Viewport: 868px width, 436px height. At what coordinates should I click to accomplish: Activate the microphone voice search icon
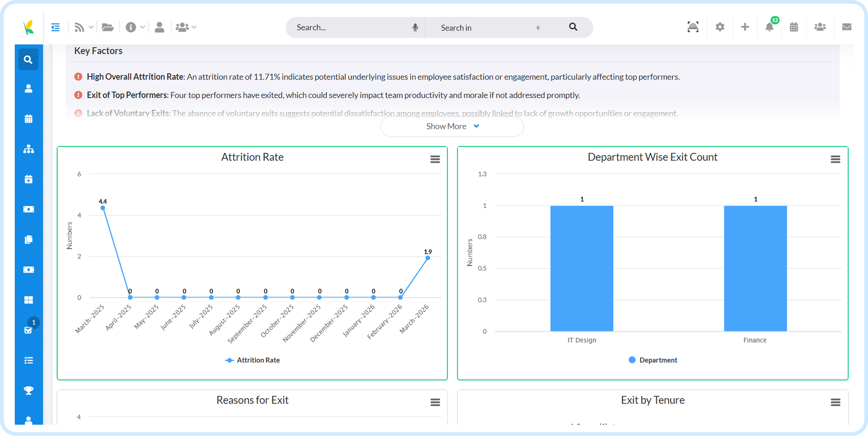pos(415,27)
